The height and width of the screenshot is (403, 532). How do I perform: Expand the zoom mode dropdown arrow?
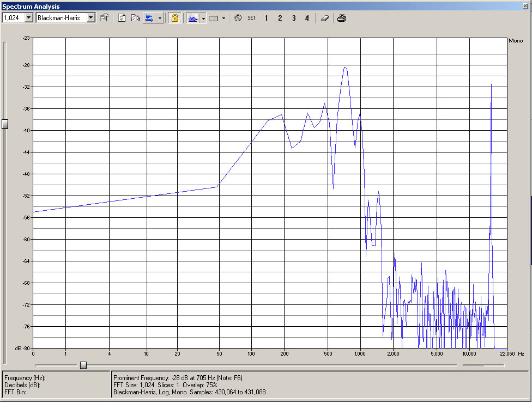click(x=223, y=18)
